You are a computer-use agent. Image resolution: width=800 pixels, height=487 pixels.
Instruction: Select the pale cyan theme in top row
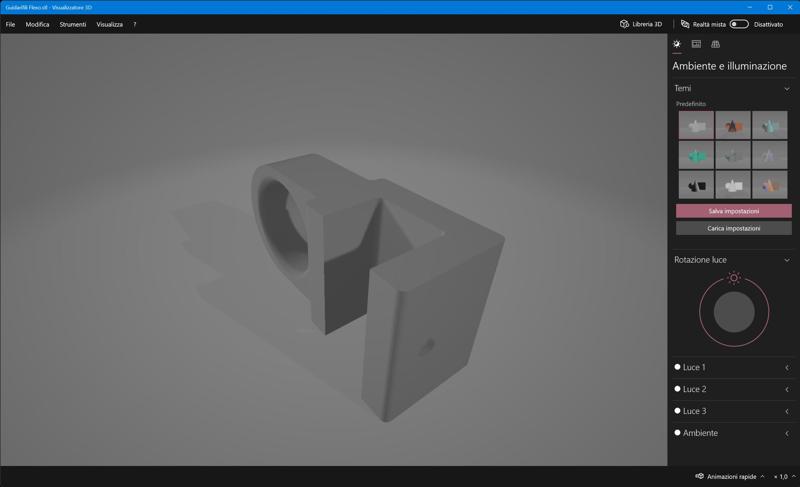(769, 125)
